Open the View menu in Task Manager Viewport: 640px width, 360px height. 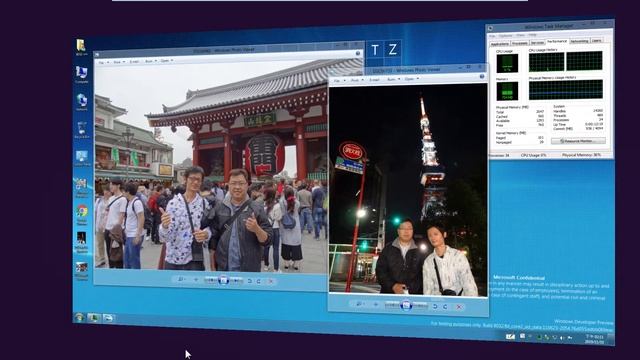pos(520,35)
